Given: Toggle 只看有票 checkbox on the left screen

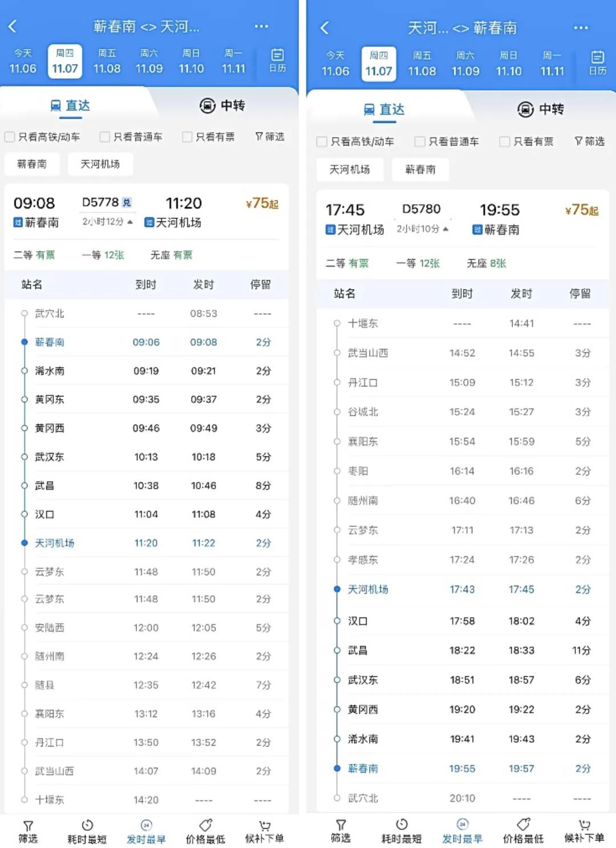Looking at the screenshot, I should coord(187,137).
